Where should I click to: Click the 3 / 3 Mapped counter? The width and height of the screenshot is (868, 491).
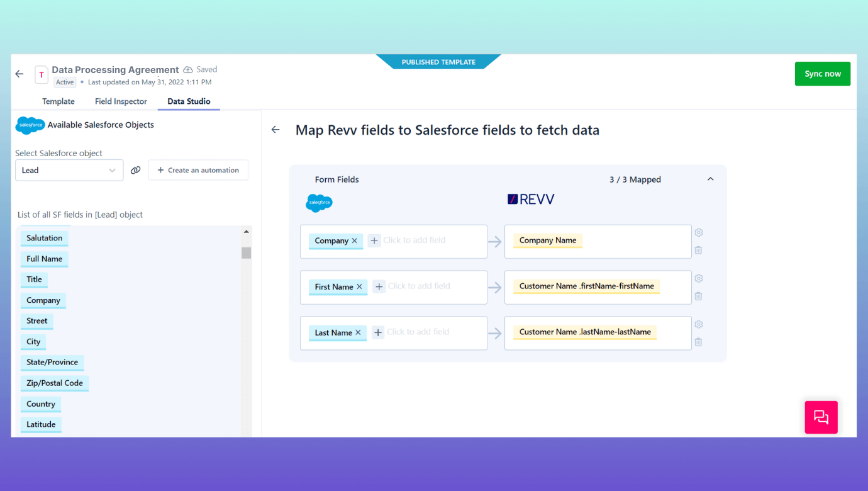[x=635, y=179]
